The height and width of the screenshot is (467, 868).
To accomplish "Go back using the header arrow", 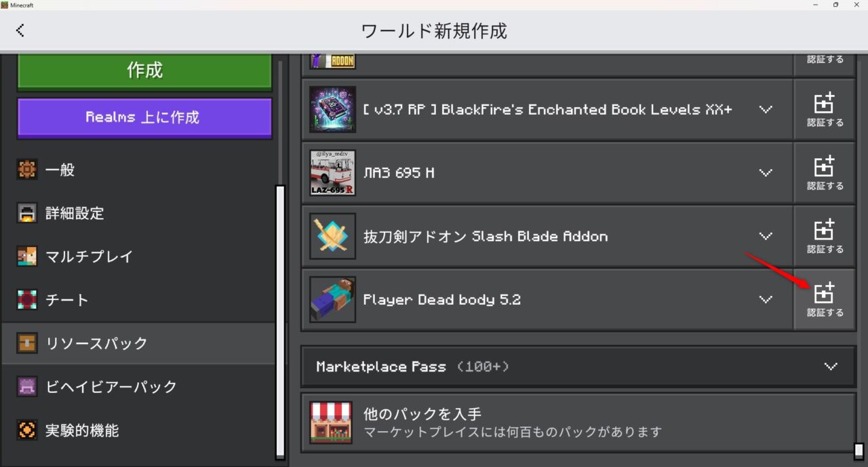I will click(x=20, y=30).
